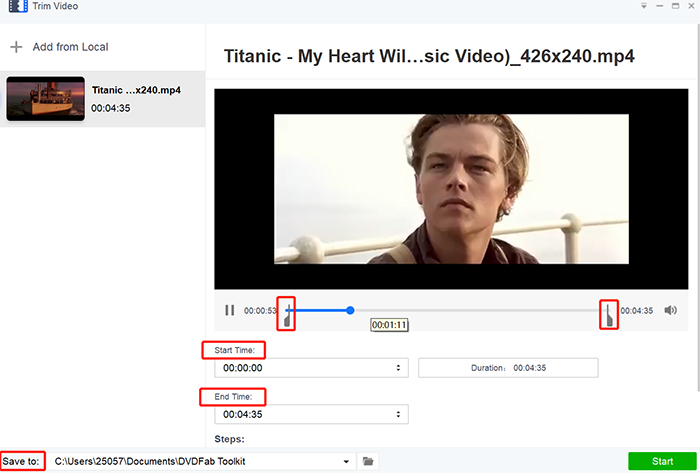The height and width of the screenshot is (473, 700).
Task: Click the video preview area
Action: pyautogui.click(x=451, y=189)
